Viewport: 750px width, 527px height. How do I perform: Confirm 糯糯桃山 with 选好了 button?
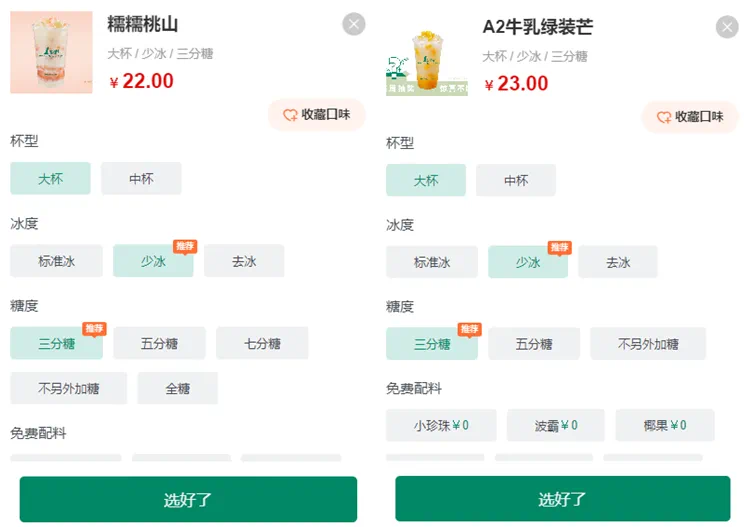click(188, 499)
